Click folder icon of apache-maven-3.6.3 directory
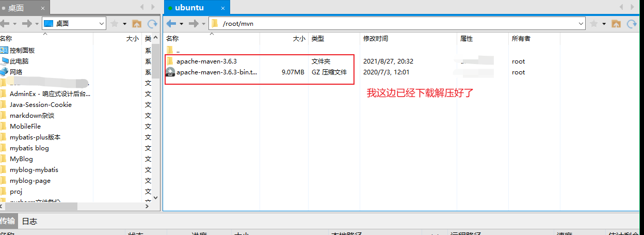 [170, 61]
